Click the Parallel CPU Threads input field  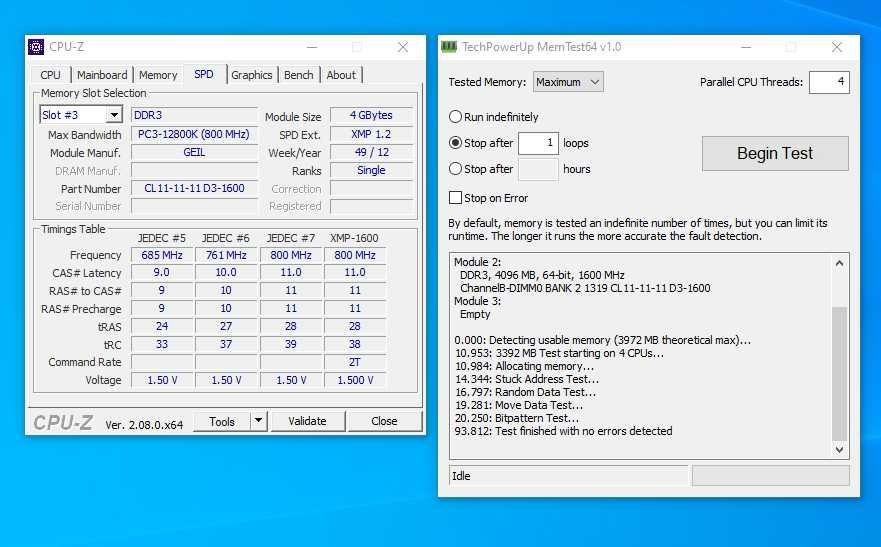(x=829, y=82)
